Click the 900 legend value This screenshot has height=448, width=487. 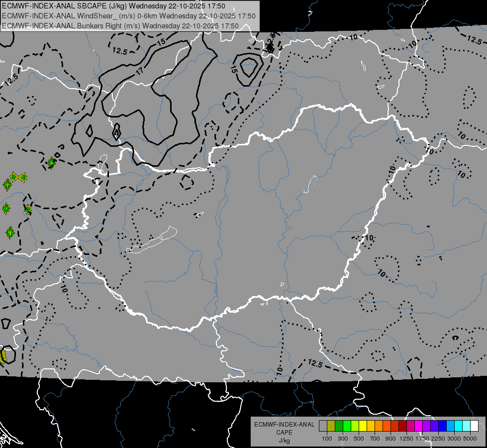390,439
